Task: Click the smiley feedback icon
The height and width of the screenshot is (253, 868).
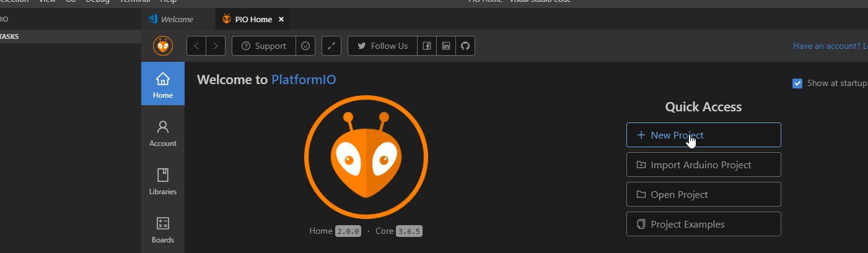Action: coord(305,46)
